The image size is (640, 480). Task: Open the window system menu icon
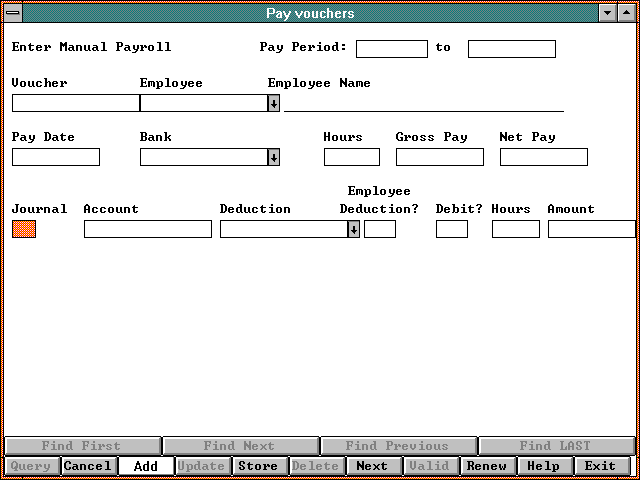coord(12,13)
